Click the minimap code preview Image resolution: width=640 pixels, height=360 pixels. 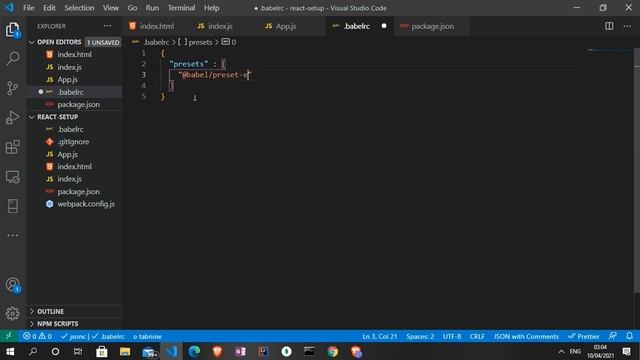610,51
